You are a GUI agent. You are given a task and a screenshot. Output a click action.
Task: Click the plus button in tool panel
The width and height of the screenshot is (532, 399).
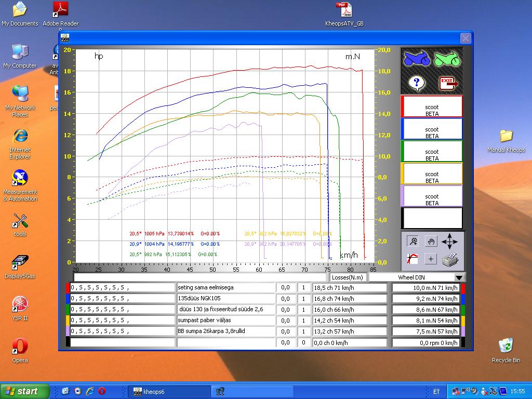tap(431, 259)
